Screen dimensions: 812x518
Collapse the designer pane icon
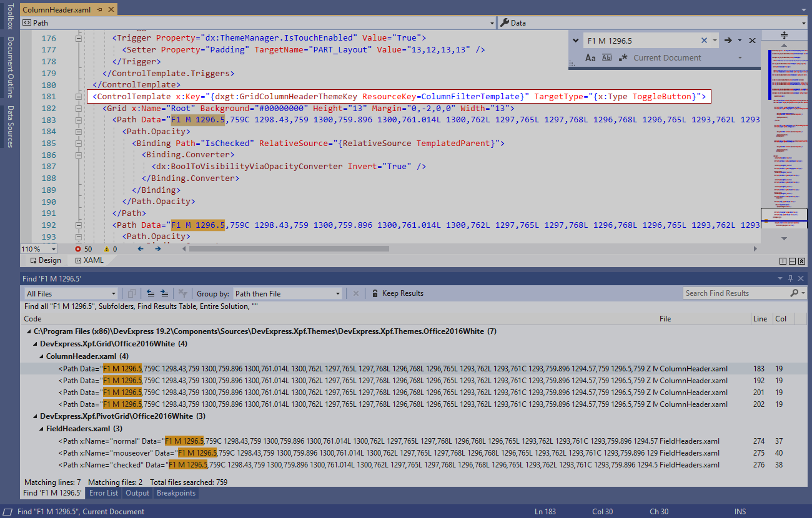[801, 261]
